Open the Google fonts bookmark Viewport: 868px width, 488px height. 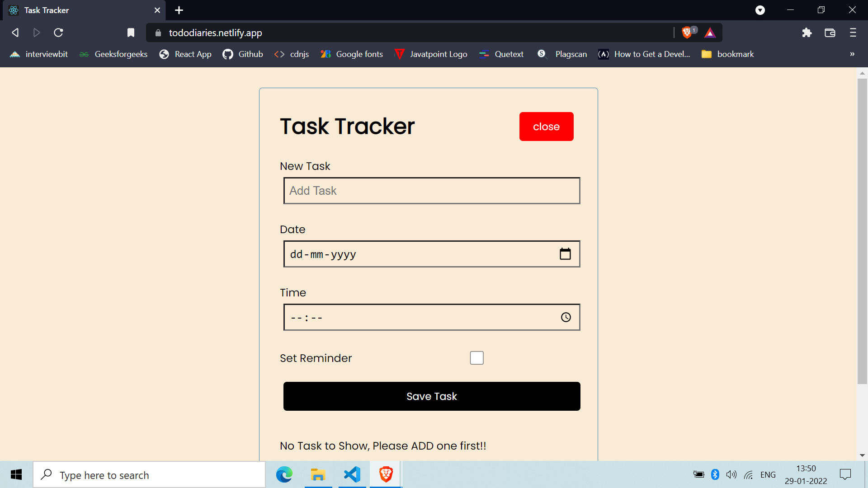[x=352, y=54]
